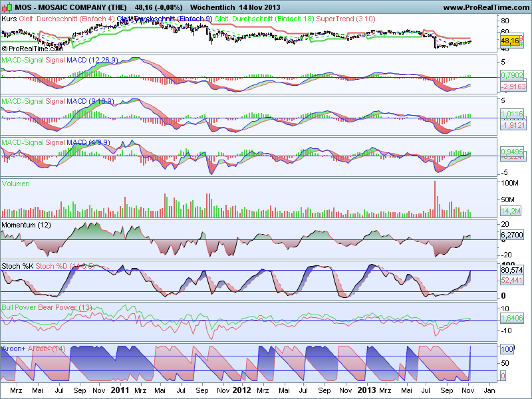Select the Bull Power legend text
Viewport: 532px width, 399px height.
19,307
